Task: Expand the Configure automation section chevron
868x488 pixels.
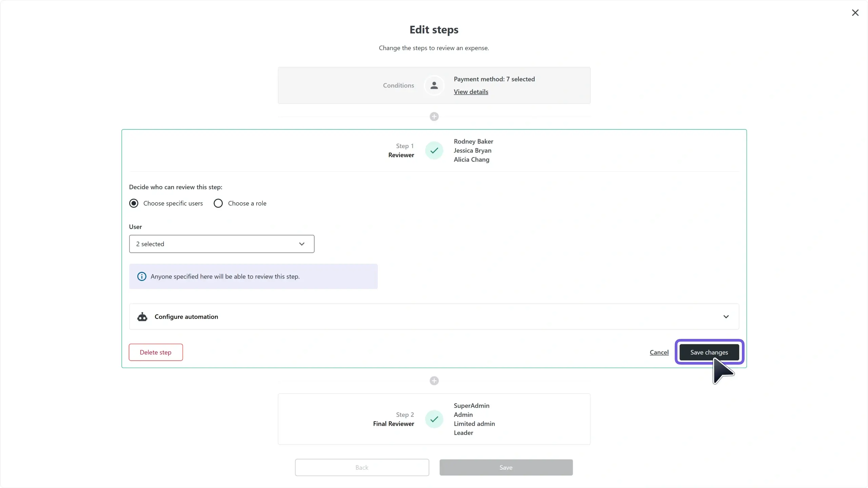Action: [x=726, y=317]
